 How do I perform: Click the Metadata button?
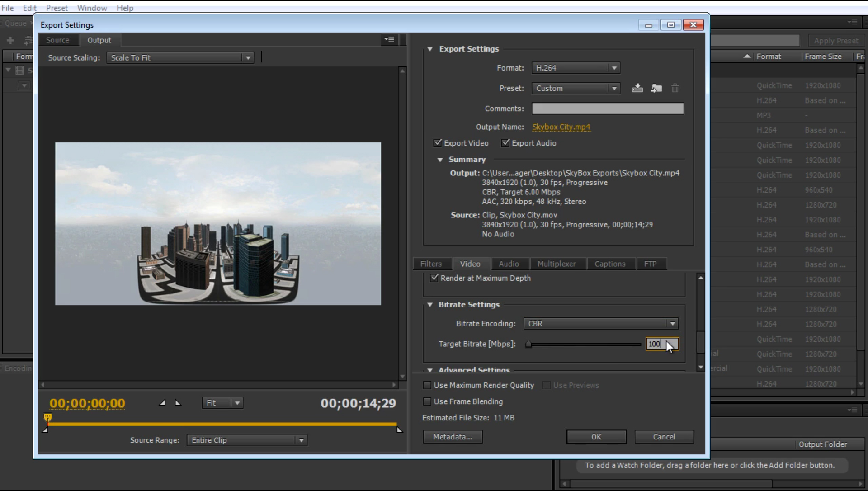click(x=452, y=437)
